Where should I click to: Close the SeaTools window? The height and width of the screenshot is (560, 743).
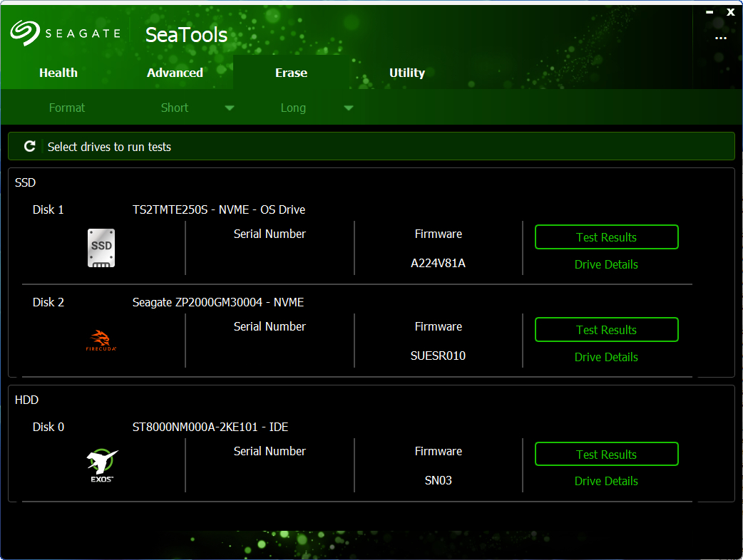pyautogui.click(x=731, y=12)
